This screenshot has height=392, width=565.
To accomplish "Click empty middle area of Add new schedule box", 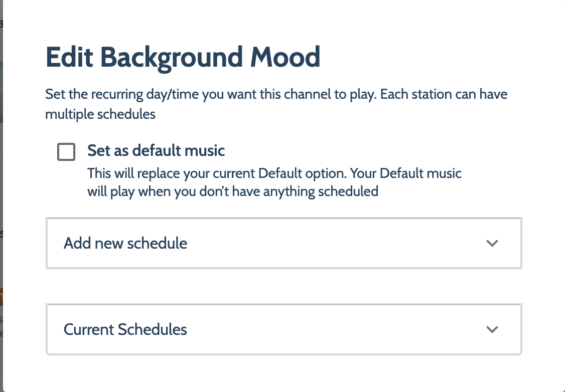I will pos(324,243).
